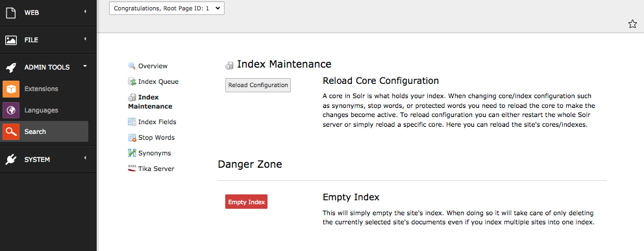Select the Search magnifier icon
The height and width of the screenshot is (251, 644).
(11, 131)
